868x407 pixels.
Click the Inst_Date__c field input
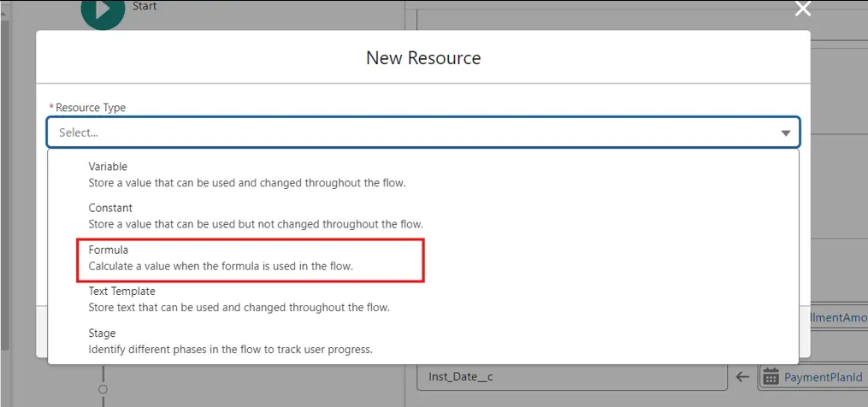click(x=570, y=377)
